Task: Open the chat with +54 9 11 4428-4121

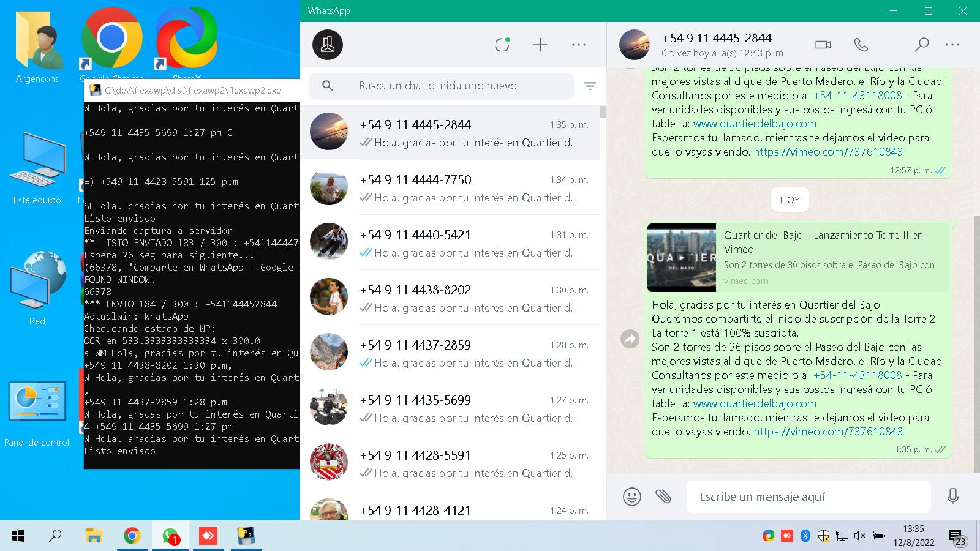Action: [450, 506]
